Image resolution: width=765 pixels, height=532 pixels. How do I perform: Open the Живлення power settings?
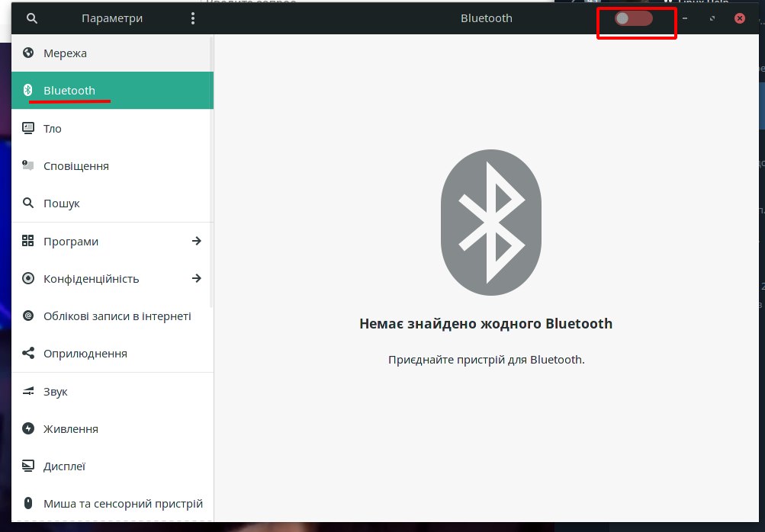tap(112, 428)
